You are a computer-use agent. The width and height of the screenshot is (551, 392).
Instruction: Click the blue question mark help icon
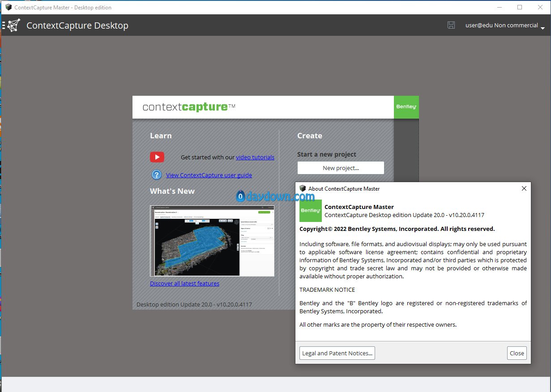pos(156,175)
